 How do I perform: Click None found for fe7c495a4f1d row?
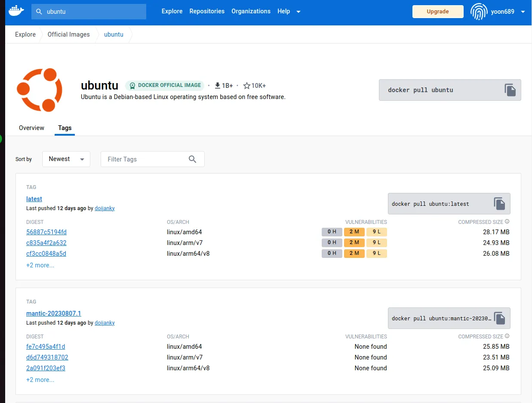point(371,347)
